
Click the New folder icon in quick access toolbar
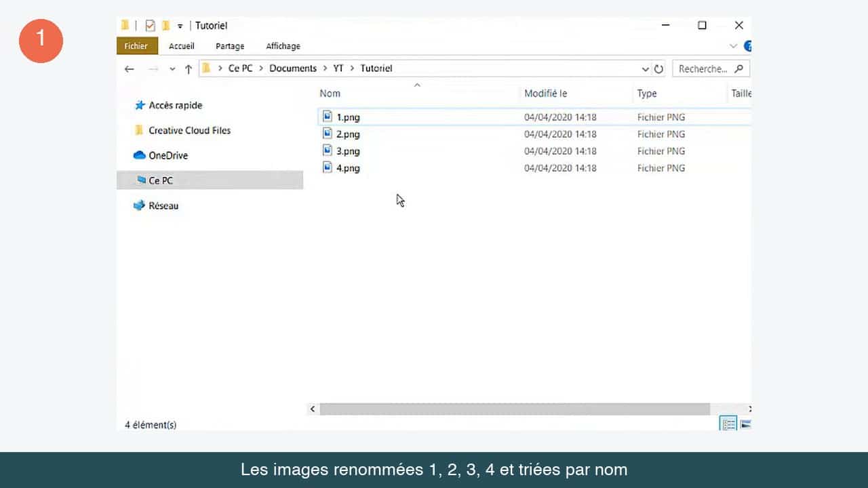(x=165, y=26)
